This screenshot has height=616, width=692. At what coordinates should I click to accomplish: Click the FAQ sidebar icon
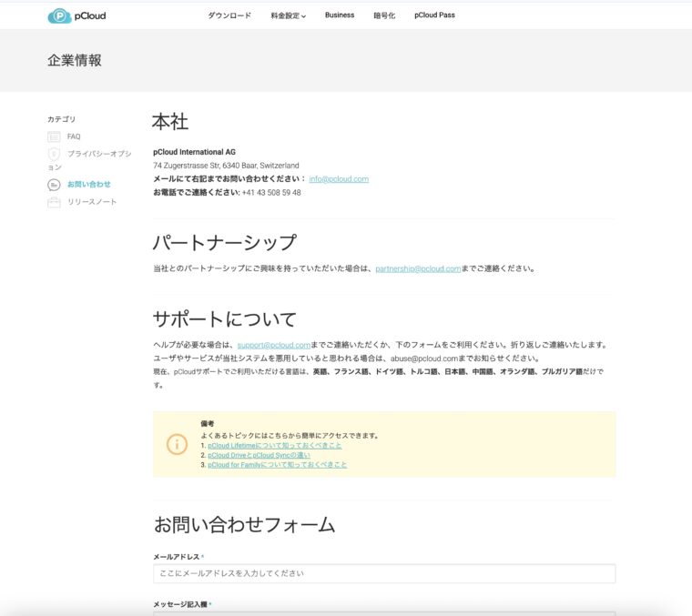[x=54, y=136]
